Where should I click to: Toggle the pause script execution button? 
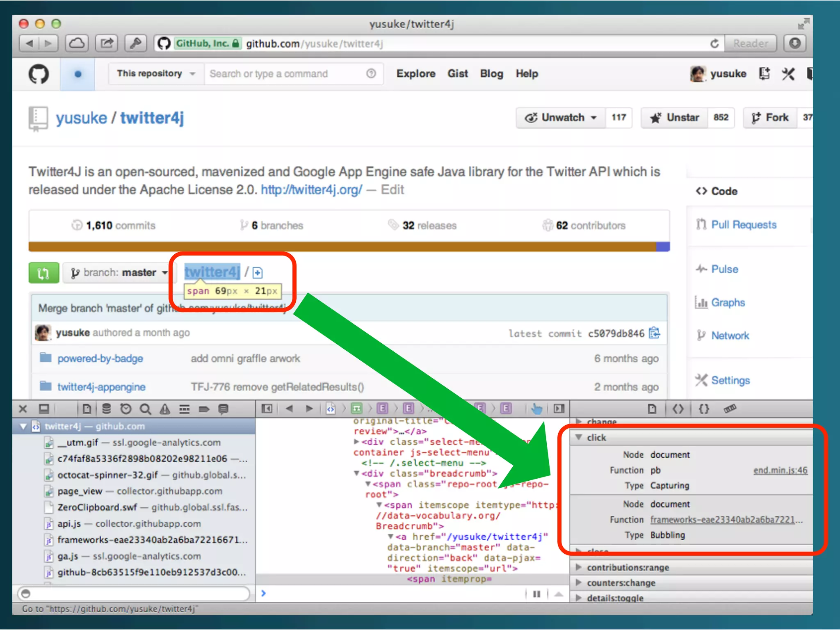[x=536, y=593]
